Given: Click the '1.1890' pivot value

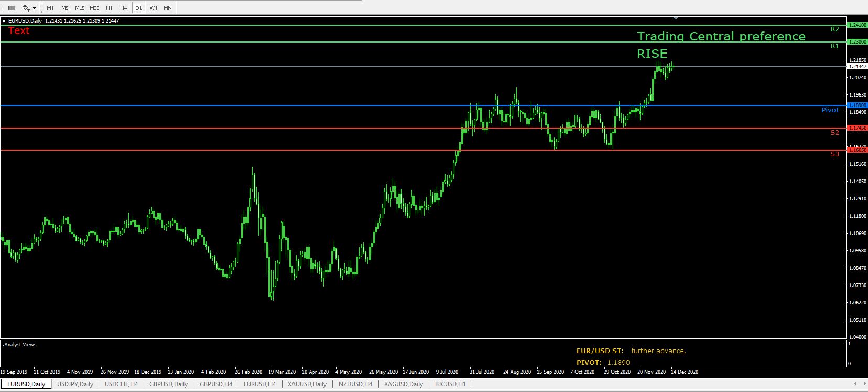Looking at the screenshot, I should 619,363.
